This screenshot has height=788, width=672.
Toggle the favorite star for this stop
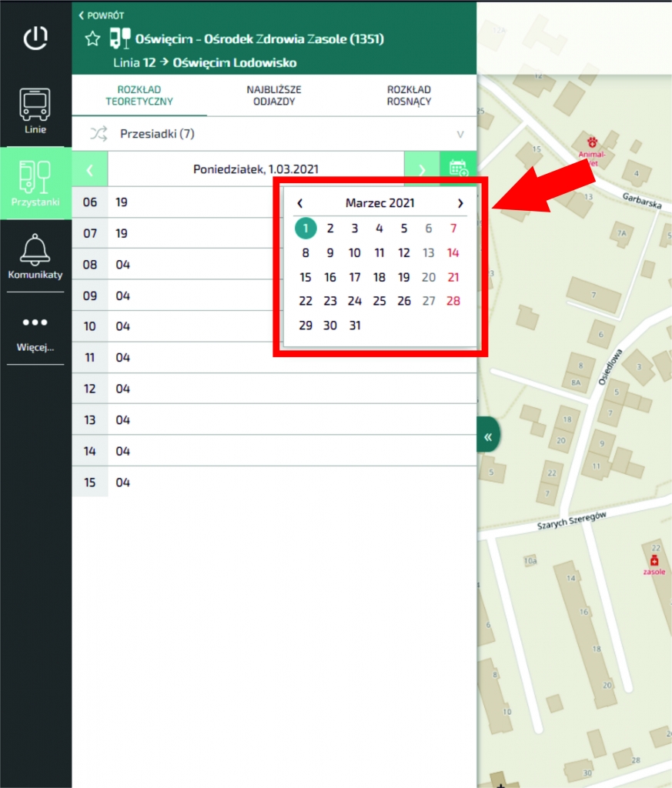pyautogui.click(x=92, y=38)
